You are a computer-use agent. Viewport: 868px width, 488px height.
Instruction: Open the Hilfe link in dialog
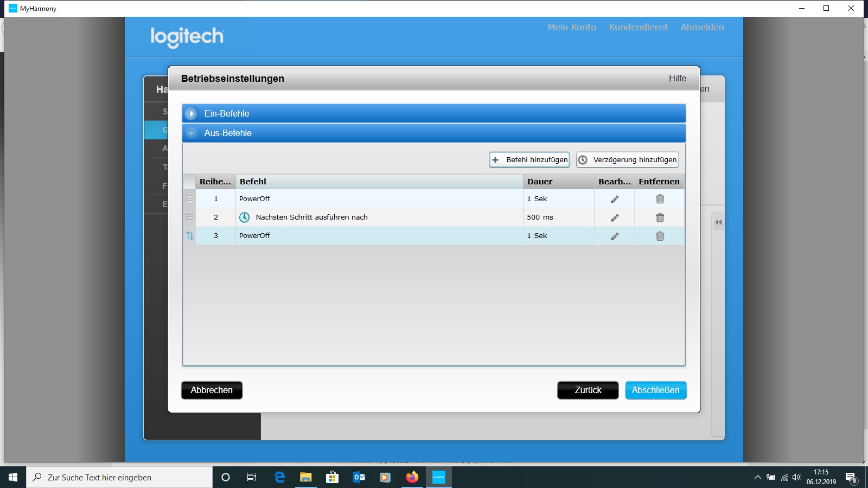click(x=677, y=79)
